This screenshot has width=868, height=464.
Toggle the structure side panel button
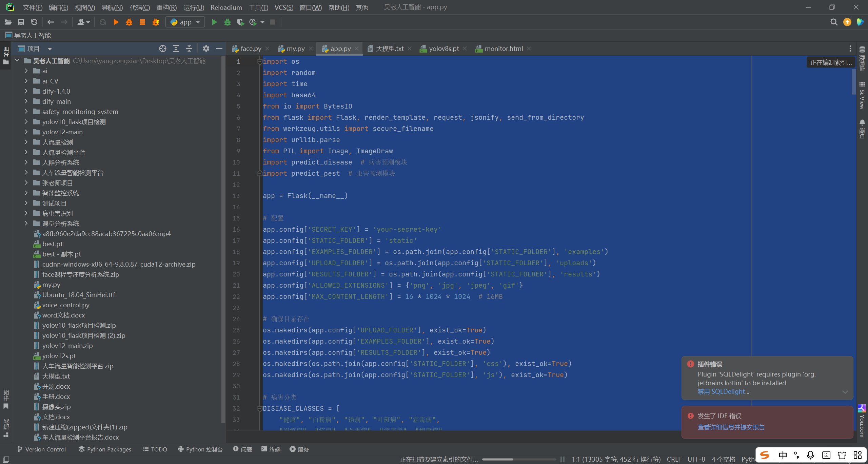click(x=6, y=428)
